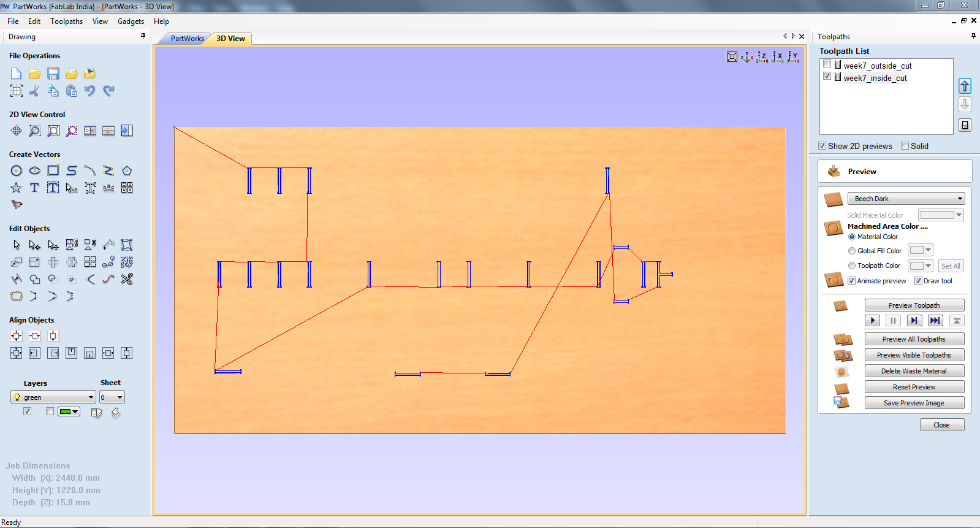Open the Edit menu

pyautogui.click(x=34, y=21)
